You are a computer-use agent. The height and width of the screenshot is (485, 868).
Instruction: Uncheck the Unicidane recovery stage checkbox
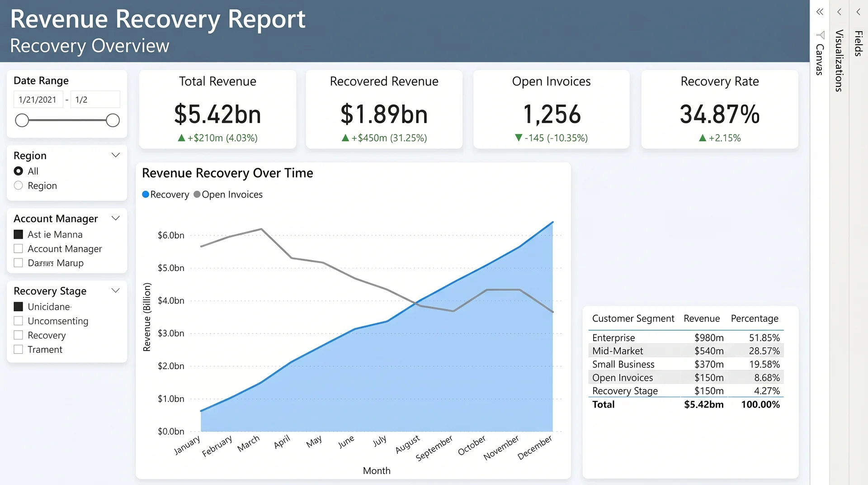click(x=19, y=307)
